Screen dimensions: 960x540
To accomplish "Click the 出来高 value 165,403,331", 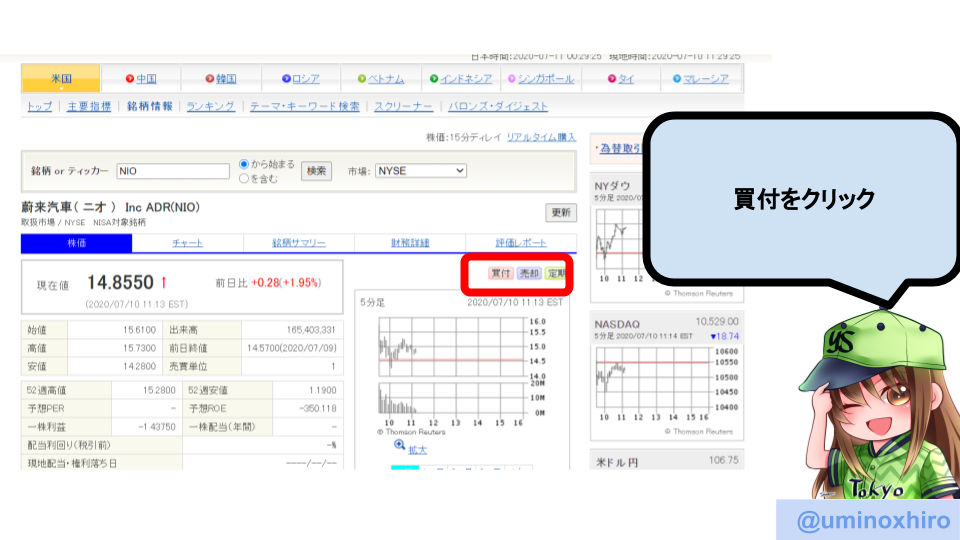I will 311,330.
